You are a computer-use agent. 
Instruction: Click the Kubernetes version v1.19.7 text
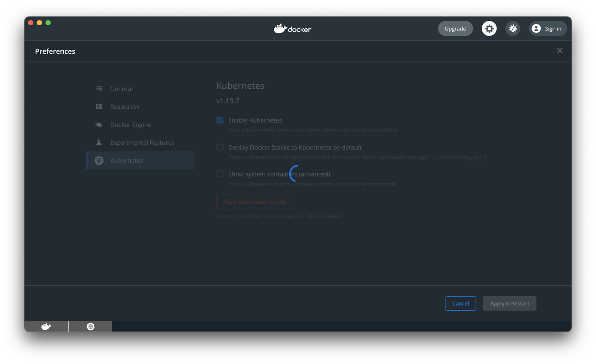click(x=228, y=101)
